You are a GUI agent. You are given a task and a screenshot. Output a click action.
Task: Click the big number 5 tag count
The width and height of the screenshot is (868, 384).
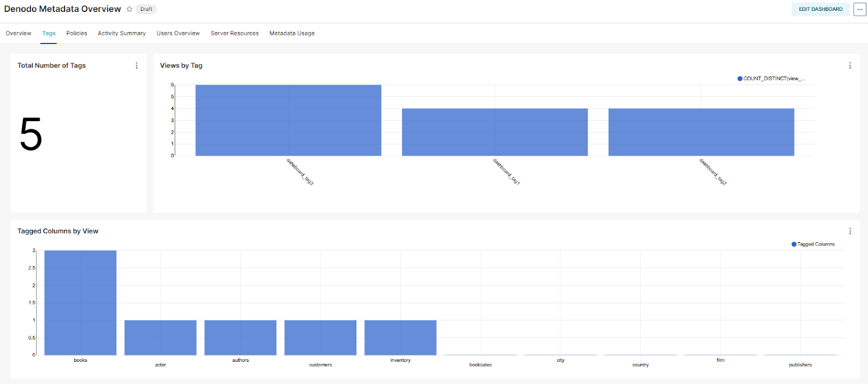31,134
